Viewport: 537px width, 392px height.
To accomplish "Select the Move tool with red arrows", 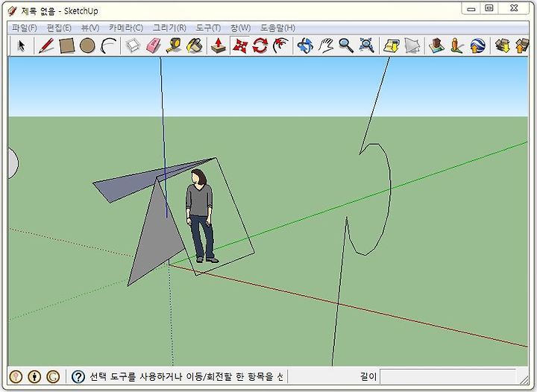I will coord(239,45).
